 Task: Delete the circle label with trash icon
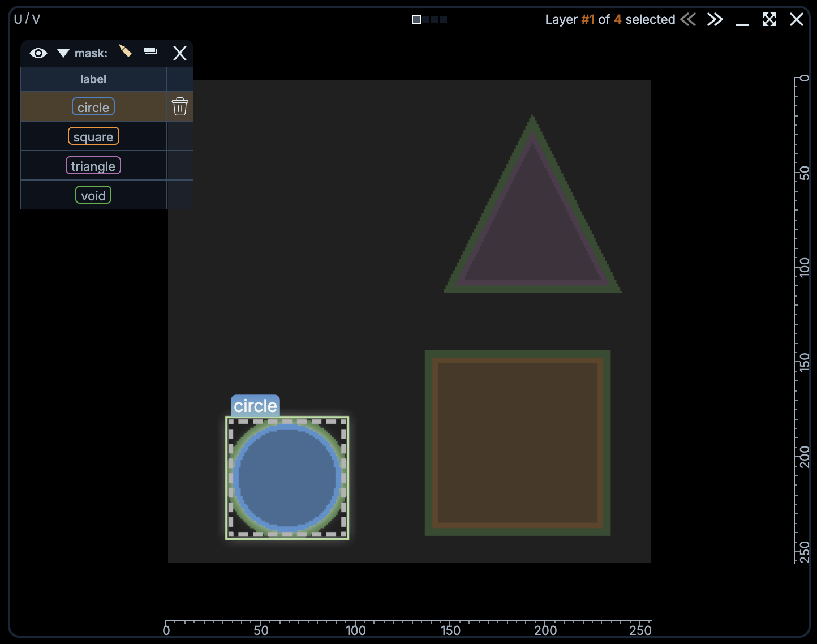[x=180, y=106]
